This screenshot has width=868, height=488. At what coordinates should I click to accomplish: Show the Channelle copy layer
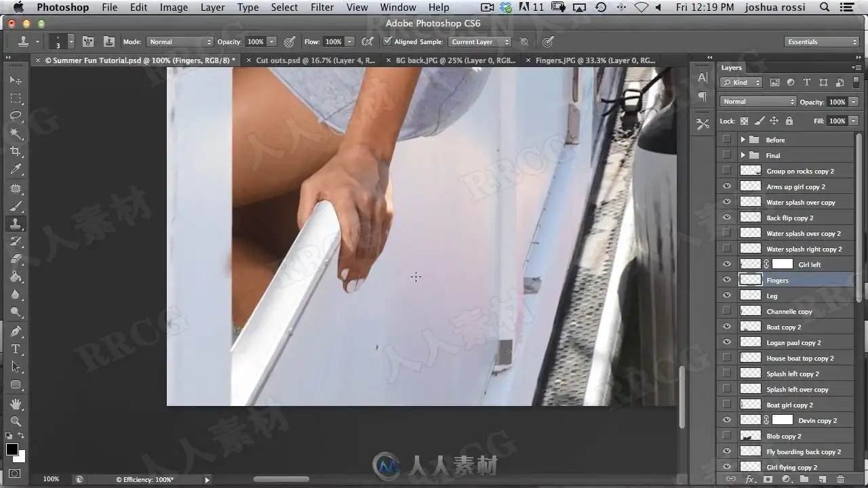tap(727, 311)
